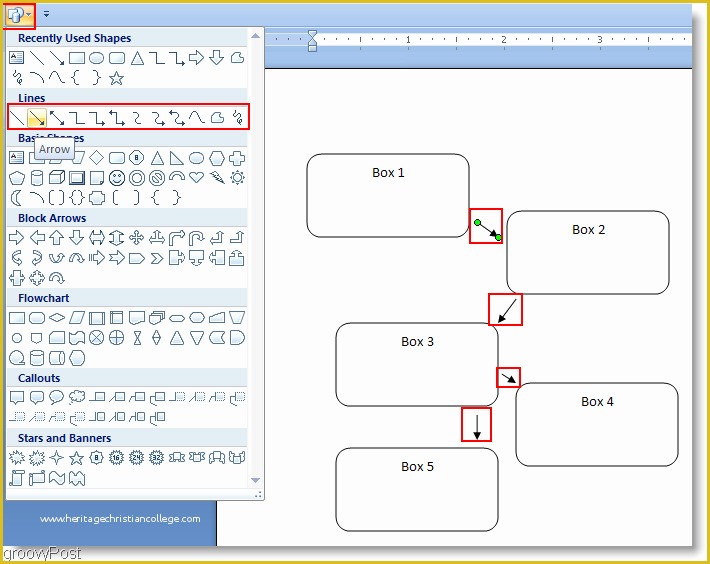Select Wave shape in Stars and Banners
The width and height of the screenshot is (710, 564).
[57, 478]
